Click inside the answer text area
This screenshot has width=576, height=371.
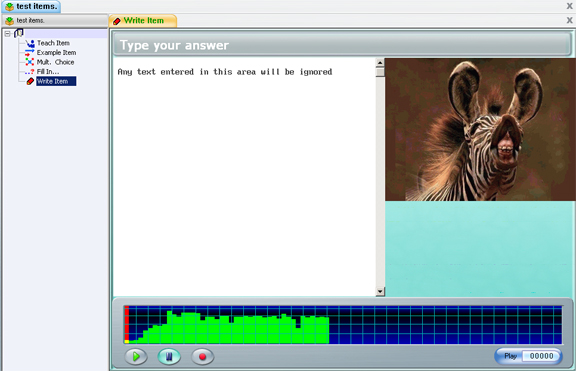pyautogui.click(x=244, y=177)
